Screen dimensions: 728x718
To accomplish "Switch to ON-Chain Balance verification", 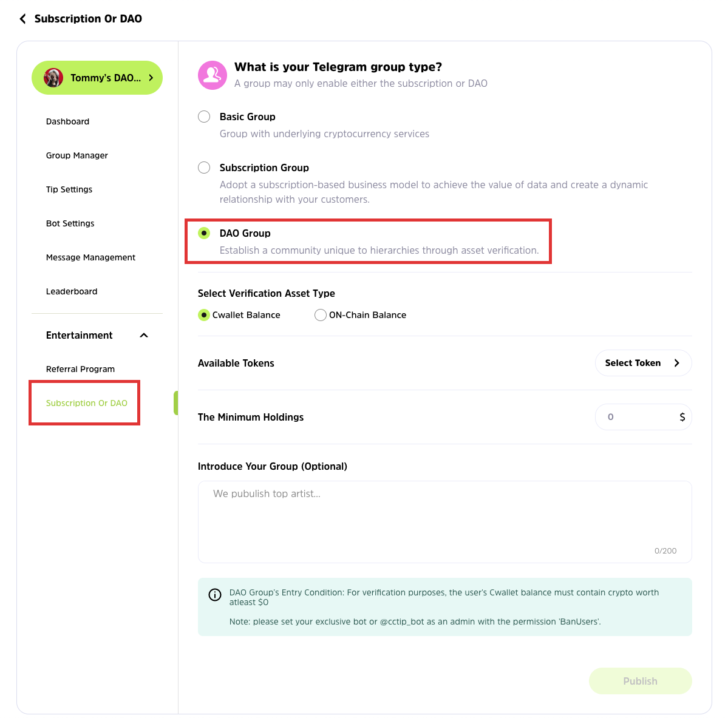I will 321,315.
